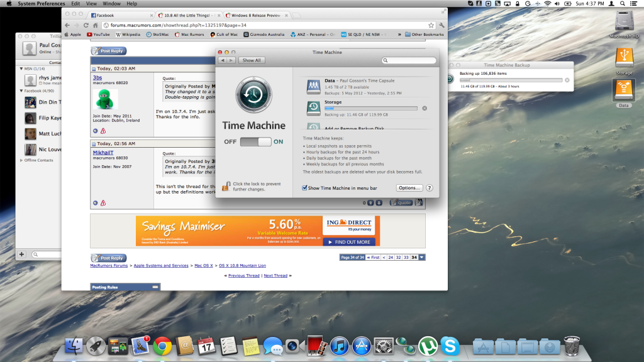Open the Apple menu
The image size is (644, 362).
click(x=9, y=3)
